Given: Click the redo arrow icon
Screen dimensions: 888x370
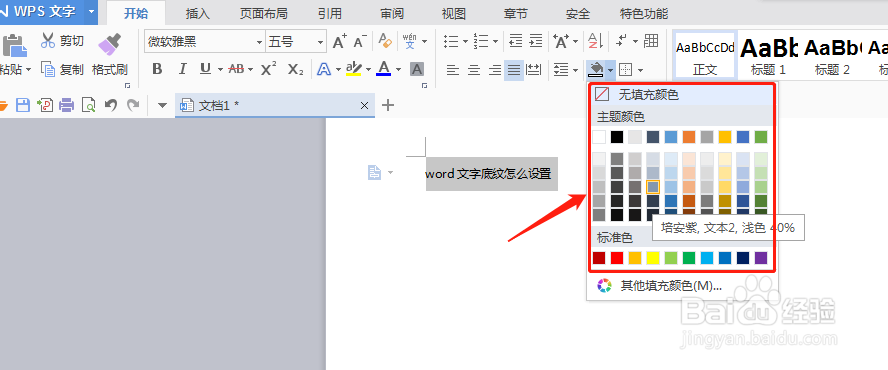Looking at the screenshot, I should coord(133,105).
